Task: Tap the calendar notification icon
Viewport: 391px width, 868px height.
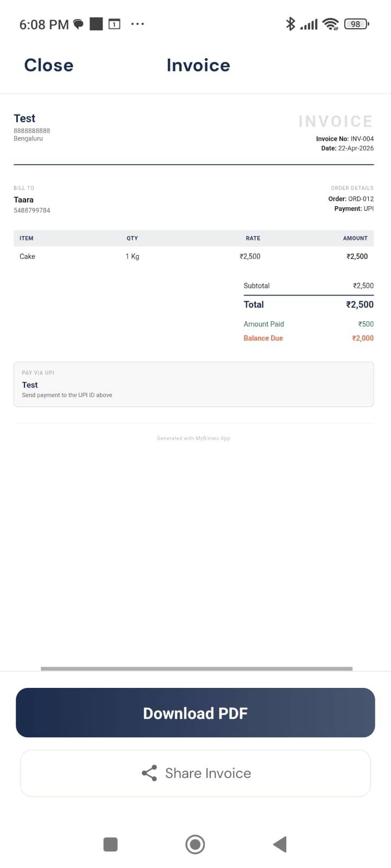Action: click(114, 24)
